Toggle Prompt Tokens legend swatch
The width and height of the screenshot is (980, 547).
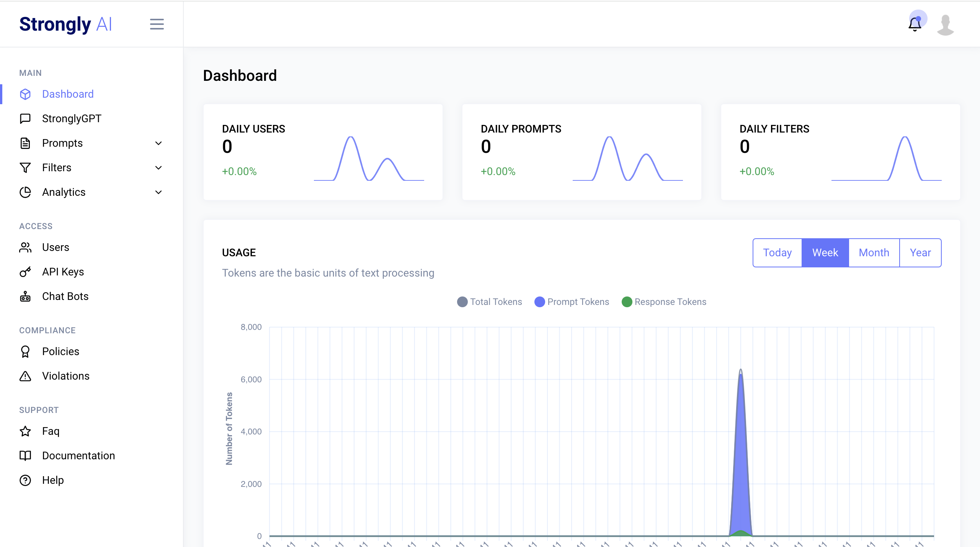(539, 302)
